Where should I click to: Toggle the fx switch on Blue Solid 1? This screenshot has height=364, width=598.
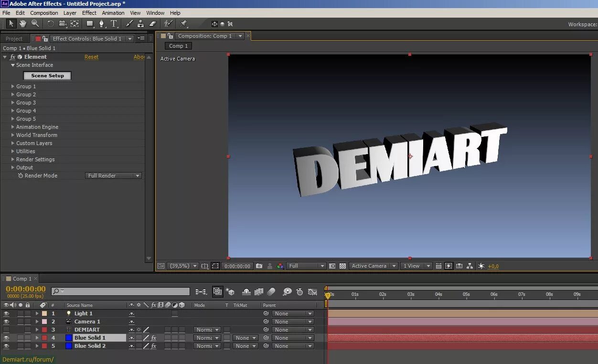point(153,338)
